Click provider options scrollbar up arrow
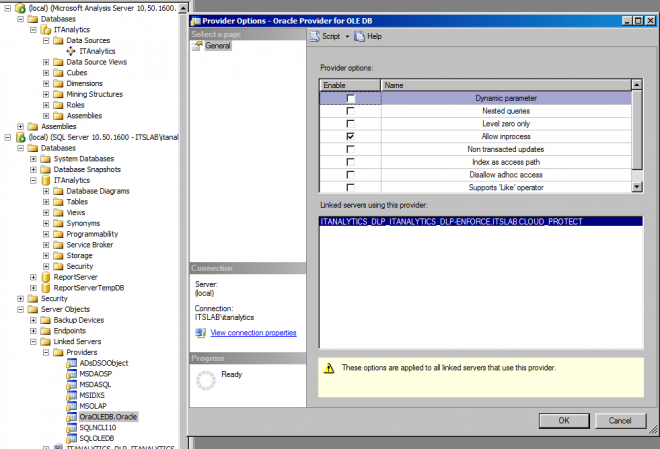 [637, 85]
